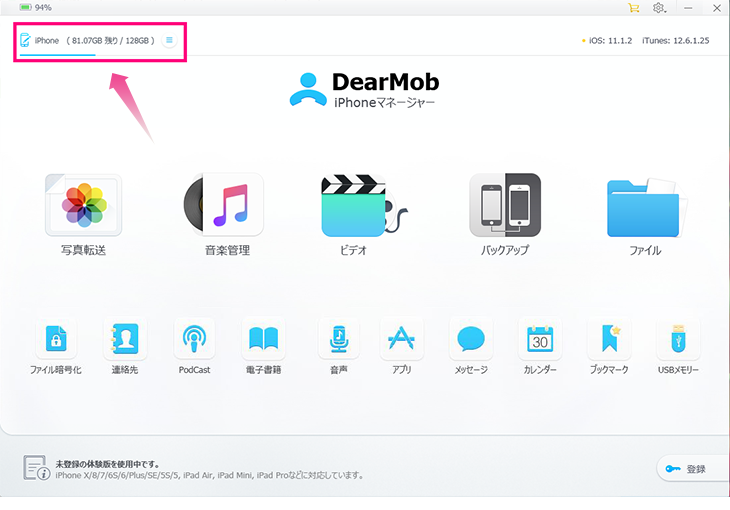Open the PodCast icon
The width and height of the screenshot is (730, 510).
tap(194, 339)
